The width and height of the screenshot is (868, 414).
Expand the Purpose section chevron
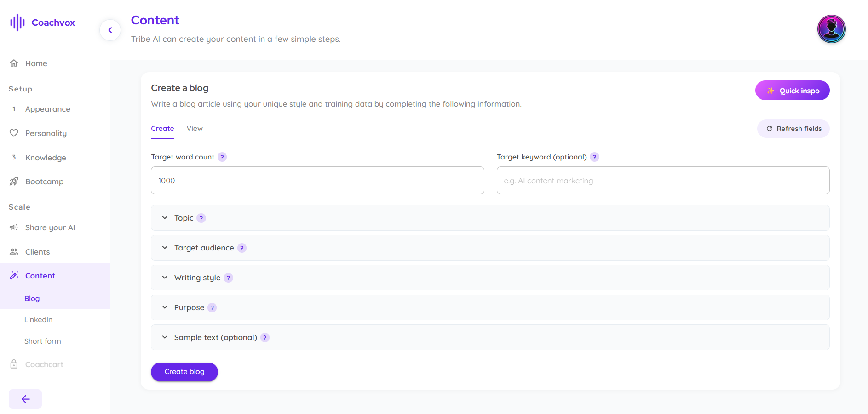point(165,307)
